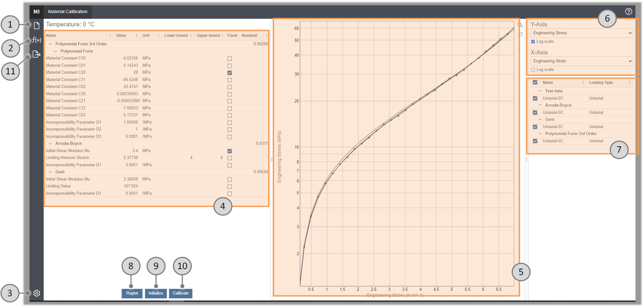Click value 43.4741 of Material Constant C02
This screenshot has height=307, width=644.
[x=131, y=87]
